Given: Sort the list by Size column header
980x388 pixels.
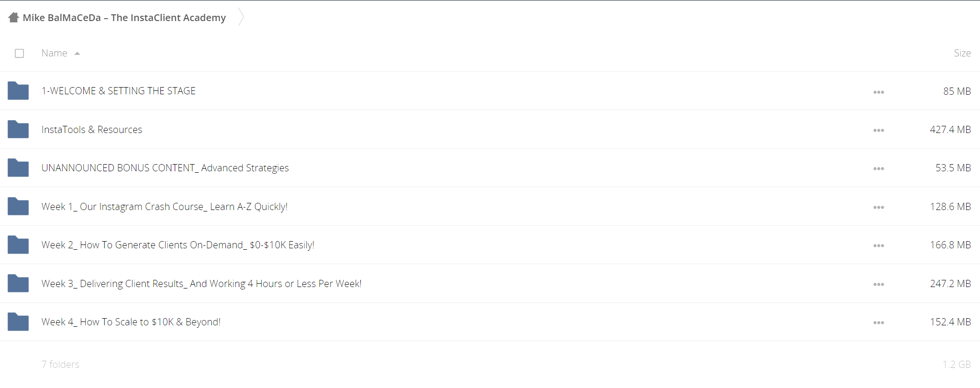Looking at the screenshot, I should pos(962,53).
